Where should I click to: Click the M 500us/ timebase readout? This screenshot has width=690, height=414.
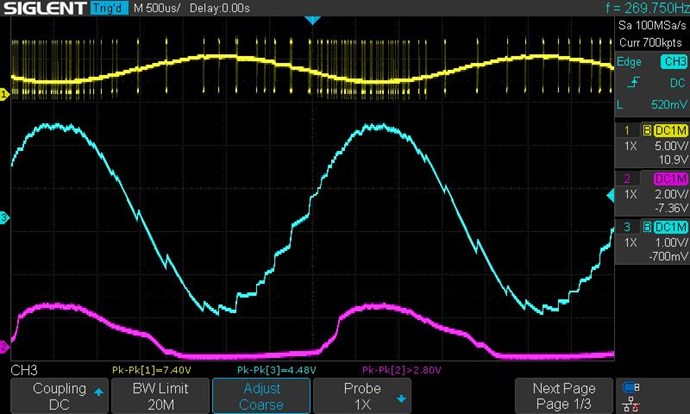click(157, 8)
